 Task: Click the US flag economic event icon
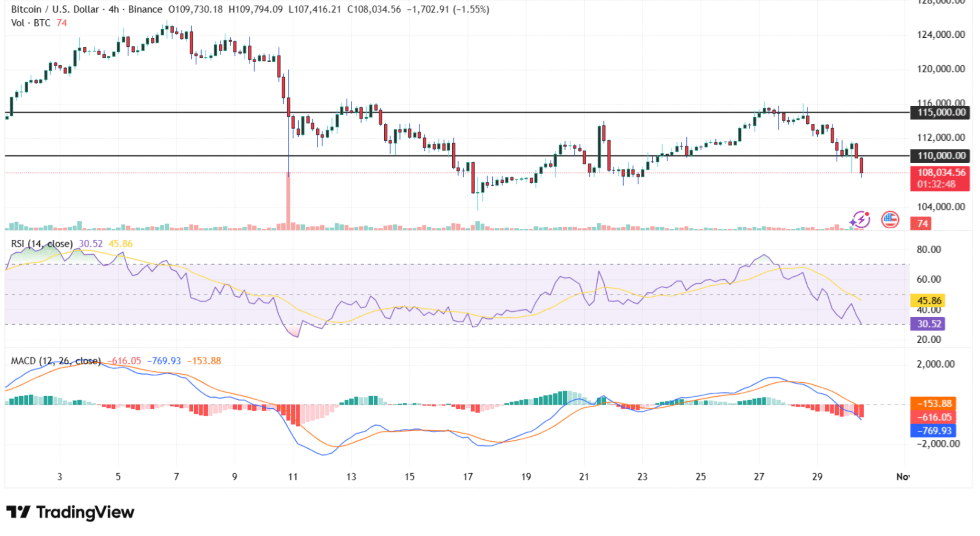pyautogui.click(x=890, y=220)
